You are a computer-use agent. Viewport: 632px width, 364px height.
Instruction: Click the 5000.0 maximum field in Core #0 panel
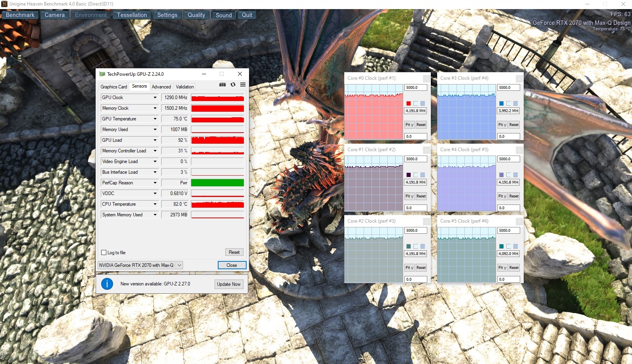pyautogui.click(x=416, y=88)
